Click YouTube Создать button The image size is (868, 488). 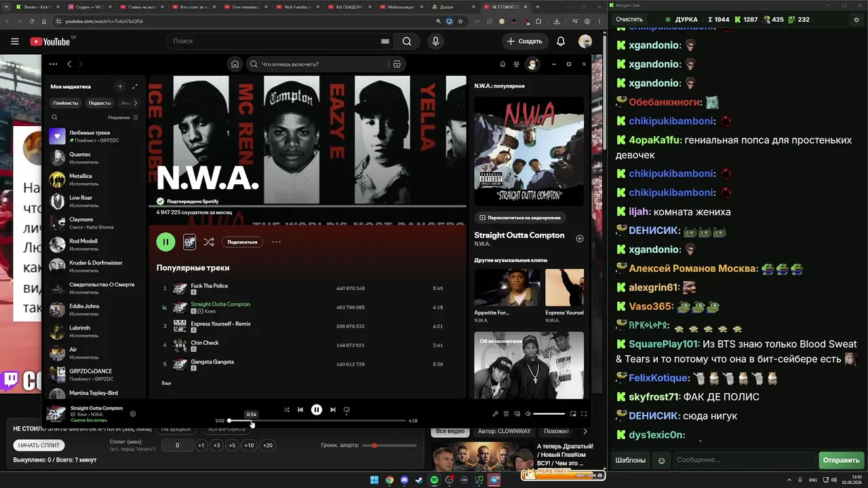525,41
